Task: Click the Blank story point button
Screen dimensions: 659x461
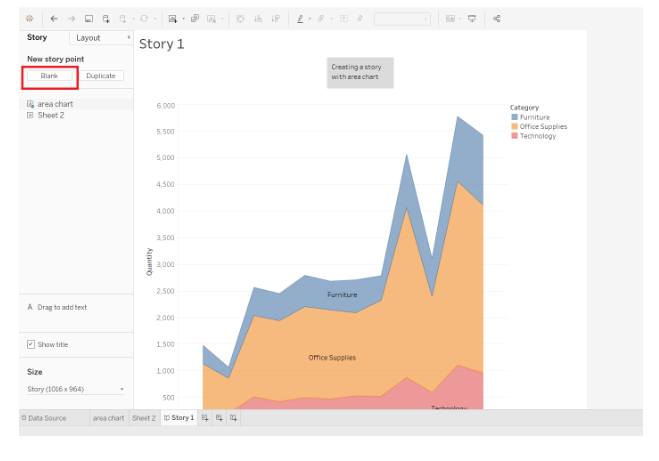Action: [49, 76]
